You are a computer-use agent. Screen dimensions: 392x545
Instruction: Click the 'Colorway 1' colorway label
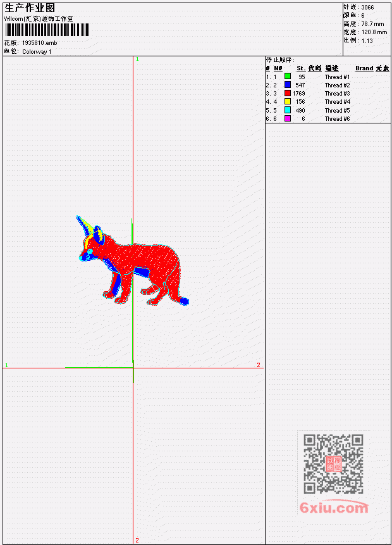37,52
